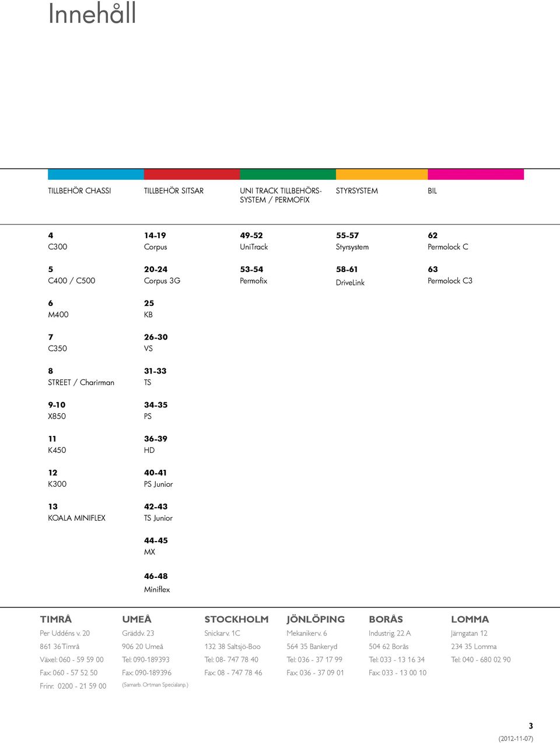Select the 'PS Junior' entry
The width and height of the screenshot is (560, 743).
[159, 484]
